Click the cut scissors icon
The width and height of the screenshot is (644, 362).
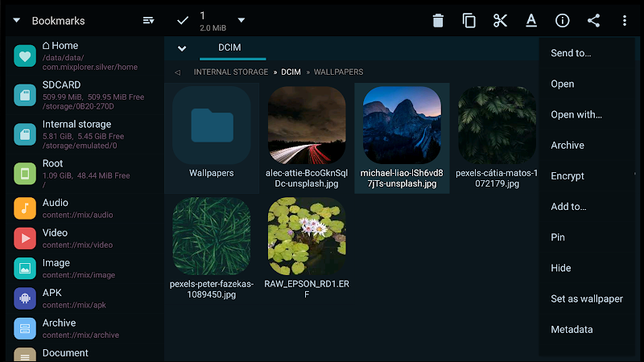pos(500,21)
